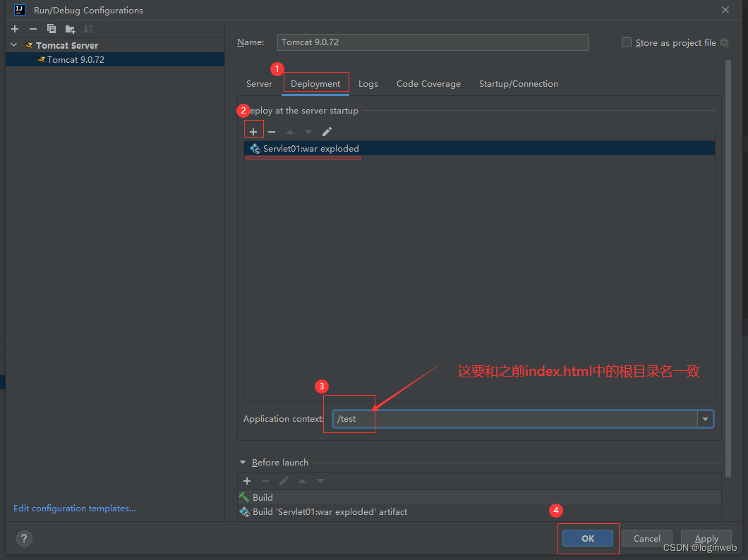Click the Cancel button
Viewport: 748px width, 560px height.
click(647, 538)
